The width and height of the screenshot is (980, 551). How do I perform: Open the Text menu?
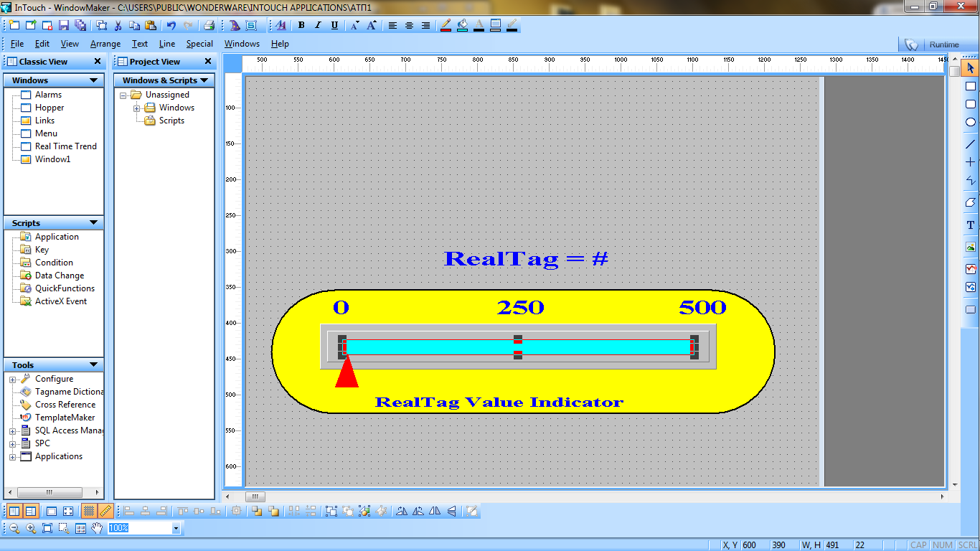(x=140, y=44)
